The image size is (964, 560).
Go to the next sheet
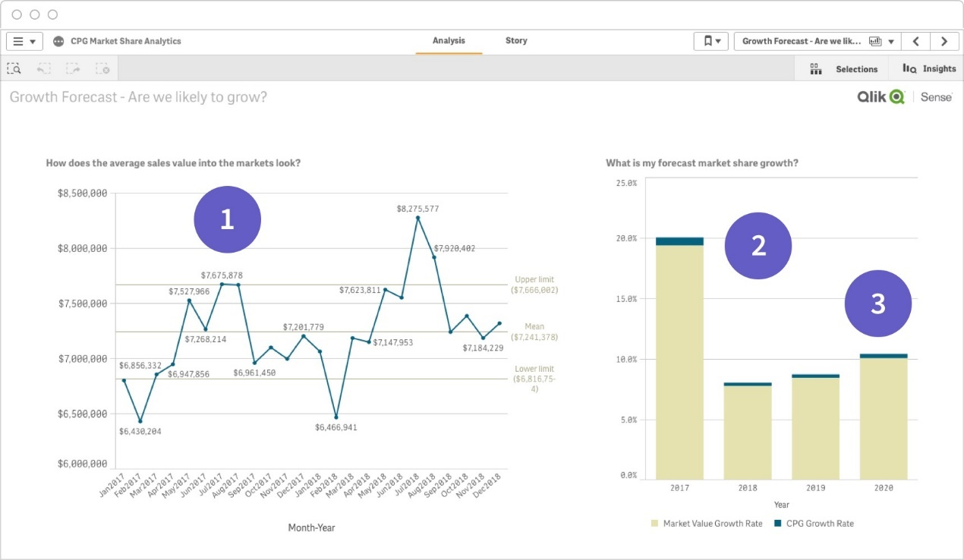pyautogui.click(x=944, y=41)
